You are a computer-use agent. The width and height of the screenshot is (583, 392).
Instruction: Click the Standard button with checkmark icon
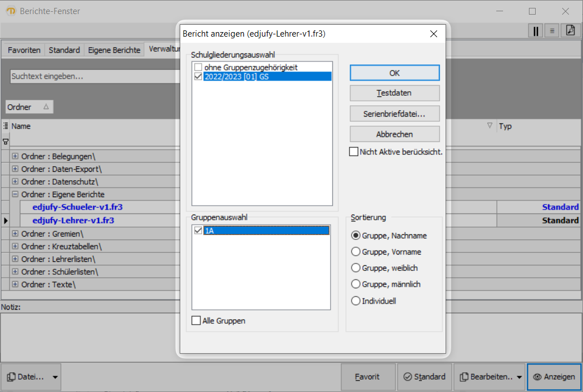click(424, 377)
